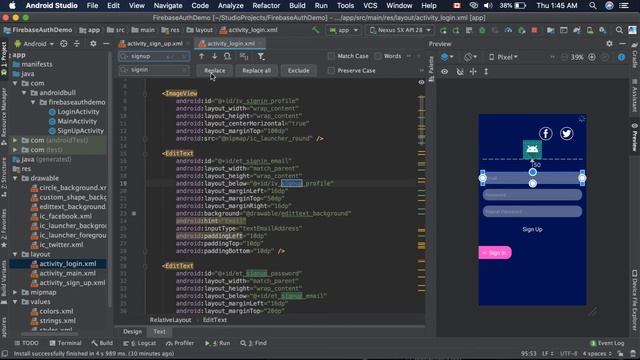Click the editor inspection eye icon
Viewport: 640px width, 360px height.
[421, 82]
